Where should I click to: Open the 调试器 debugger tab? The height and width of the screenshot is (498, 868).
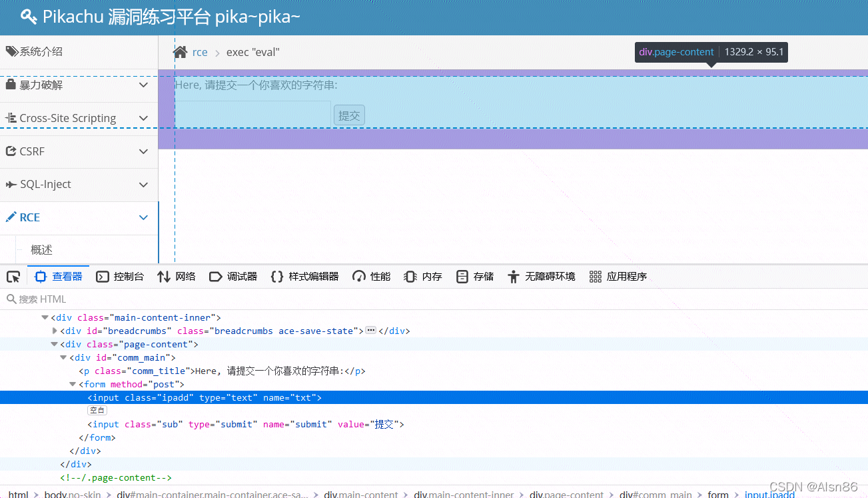233,277
